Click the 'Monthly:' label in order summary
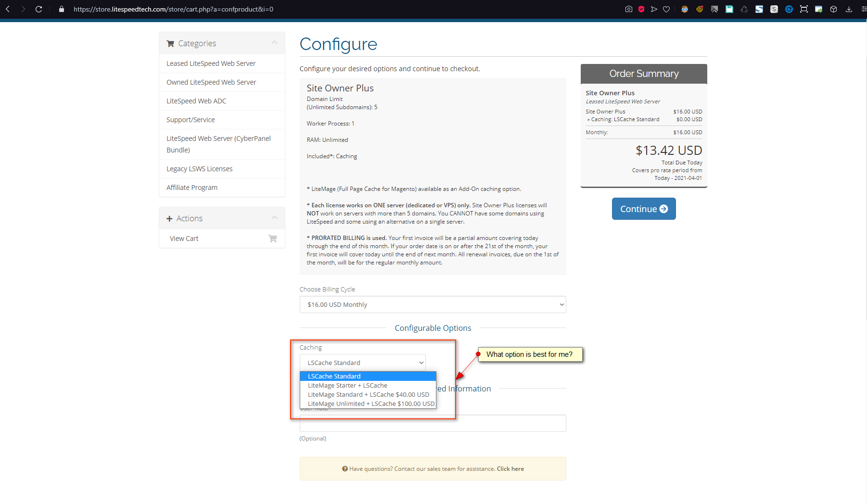867x504 pixels. point(597,132)
